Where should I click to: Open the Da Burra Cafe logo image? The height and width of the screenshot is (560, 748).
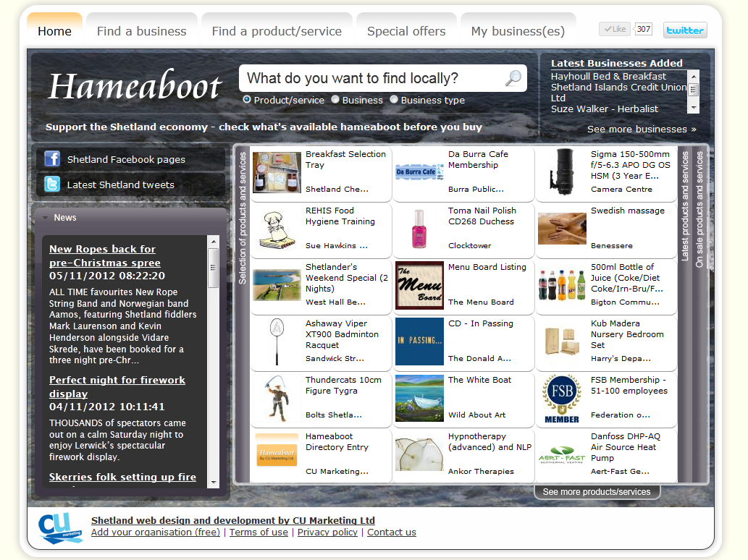click(x=419, y=172)
